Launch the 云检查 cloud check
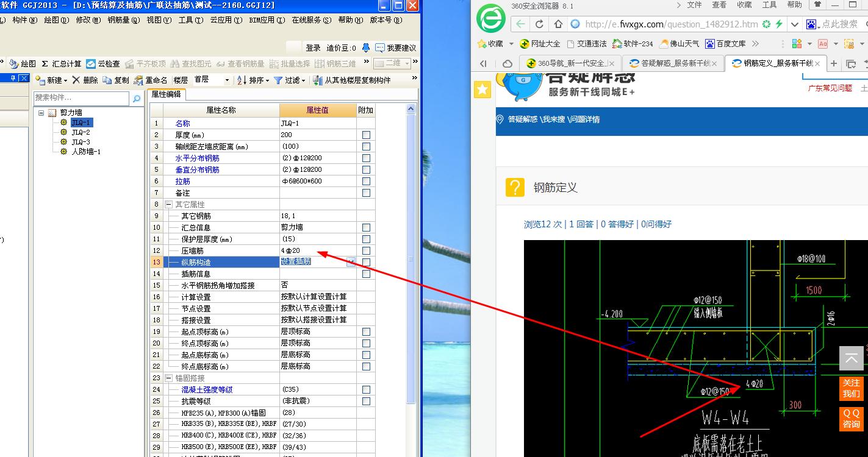This screenshot has height=457, width=868. coord(103,63)
